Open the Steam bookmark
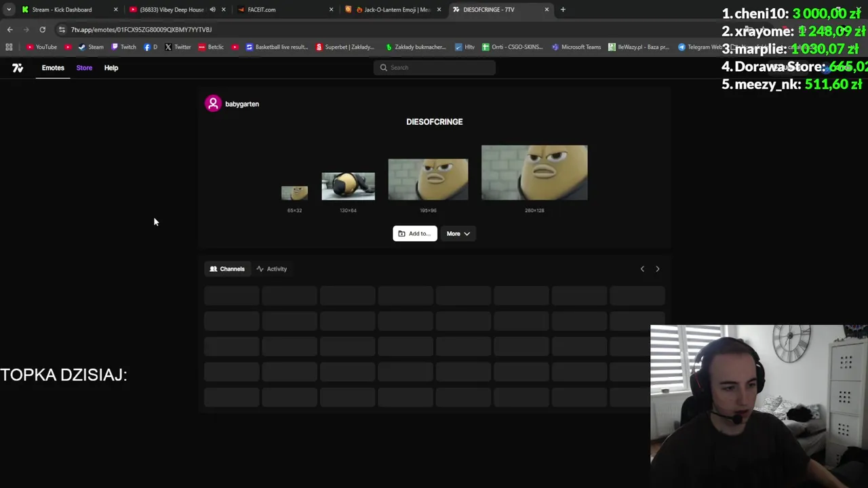This screenshot has width=868, height=488. 91,47
